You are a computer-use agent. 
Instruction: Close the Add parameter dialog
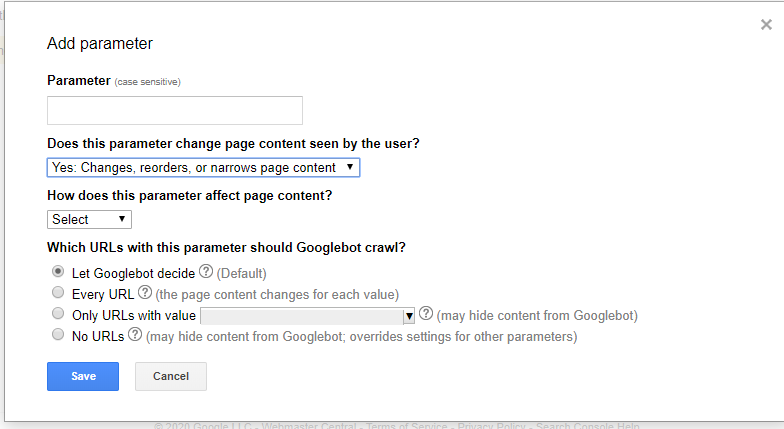[766, 24]
